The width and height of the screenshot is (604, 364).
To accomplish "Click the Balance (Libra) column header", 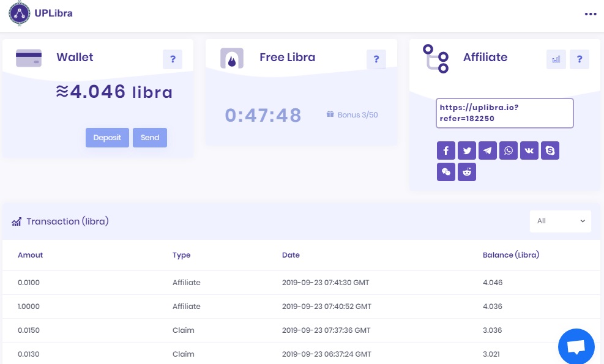I will click(x=511, y=255).
